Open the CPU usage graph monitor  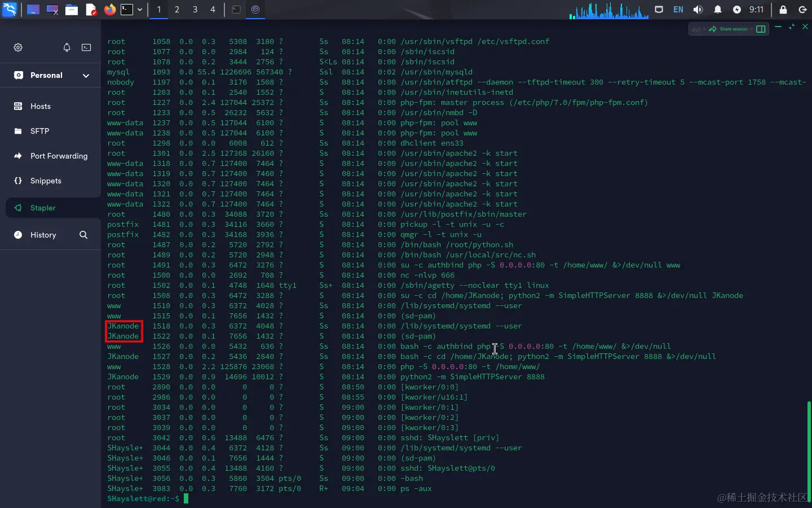point(609,10)
